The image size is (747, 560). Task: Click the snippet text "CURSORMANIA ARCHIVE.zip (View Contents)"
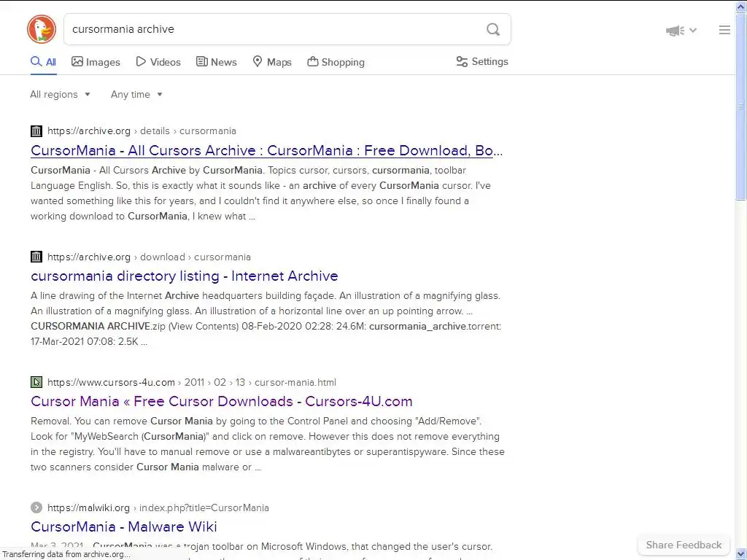tap(134, 326)
